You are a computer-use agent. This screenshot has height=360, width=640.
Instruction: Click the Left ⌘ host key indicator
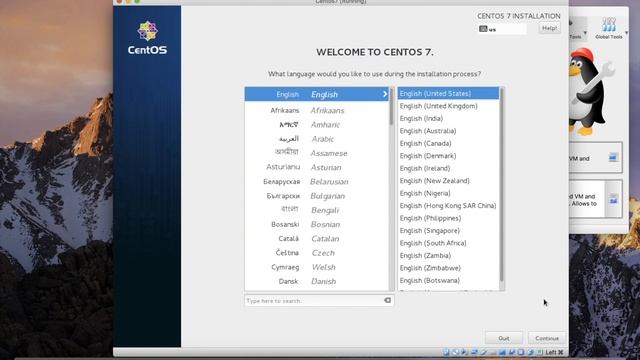(554, 352)
